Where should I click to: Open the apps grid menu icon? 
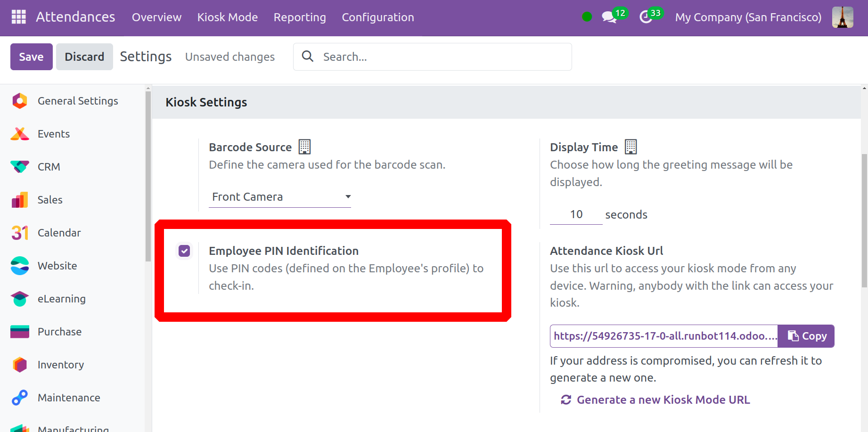pos(18,17)
